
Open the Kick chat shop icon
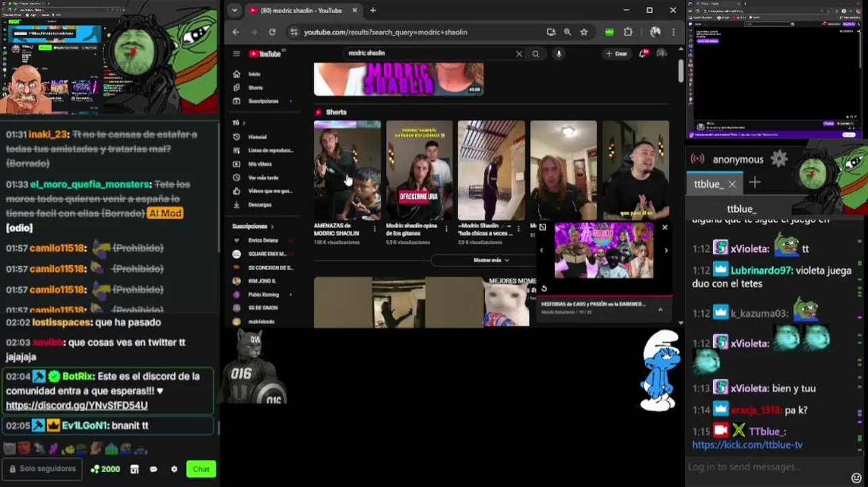[x=135, y=469]
